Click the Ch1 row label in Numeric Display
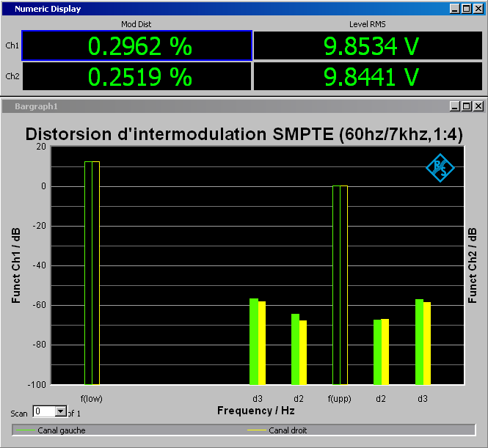 [x=12, y=45]
